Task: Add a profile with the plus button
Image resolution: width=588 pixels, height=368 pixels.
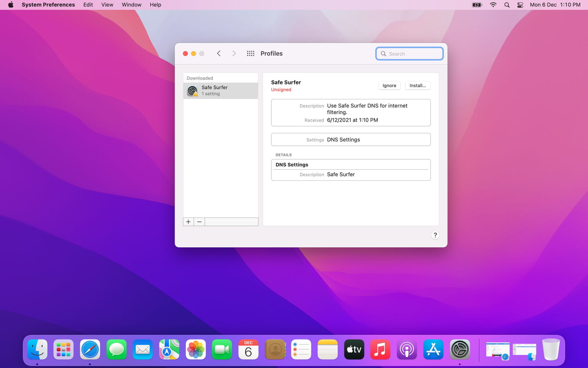Action: tap(188, 222)
